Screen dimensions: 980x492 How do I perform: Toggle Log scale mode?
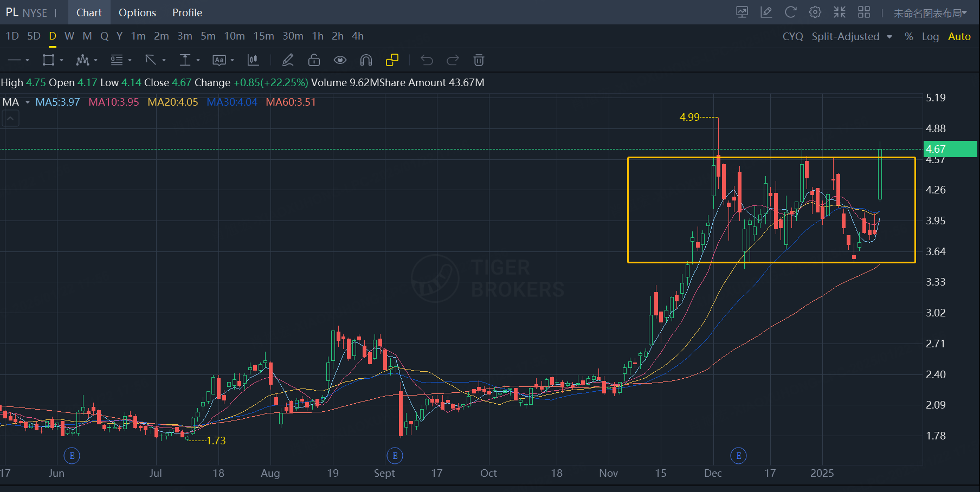[x=930, y=36]
